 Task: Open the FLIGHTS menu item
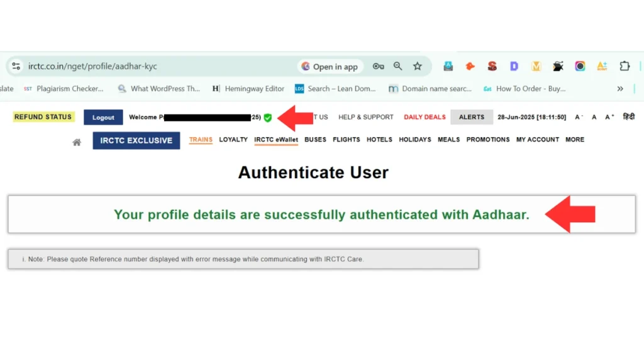347,140
